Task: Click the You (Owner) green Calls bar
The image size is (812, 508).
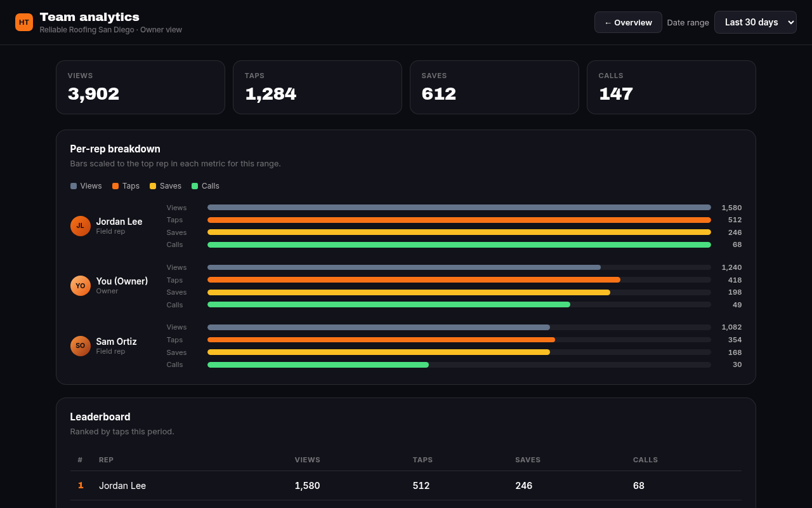Action: click(389, 305)
